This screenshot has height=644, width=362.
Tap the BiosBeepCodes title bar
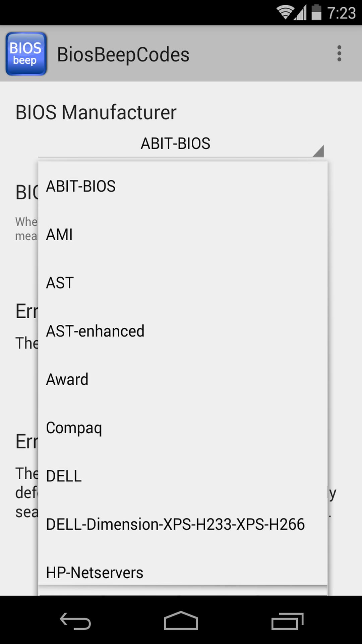click(123, 54)
